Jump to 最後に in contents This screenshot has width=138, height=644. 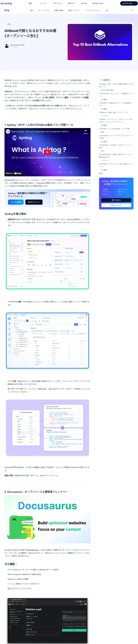coord(101,173)
